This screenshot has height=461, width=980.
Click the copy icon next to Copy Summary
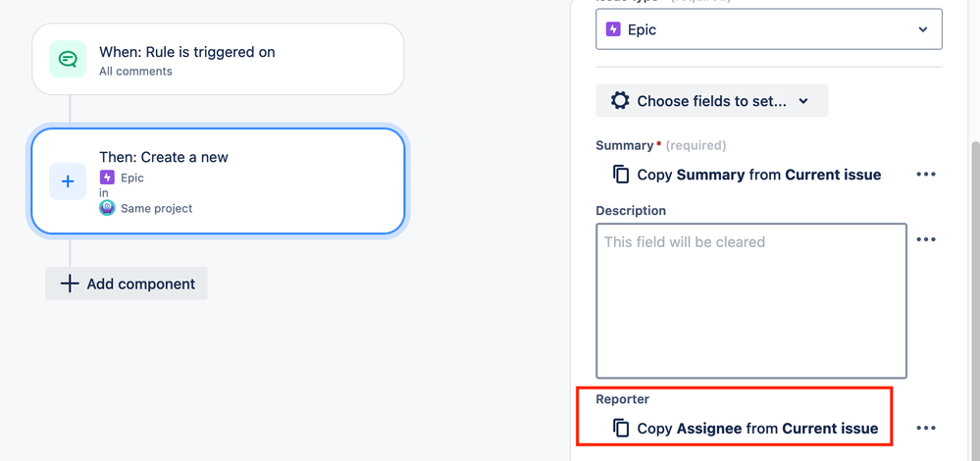(621, 175)
